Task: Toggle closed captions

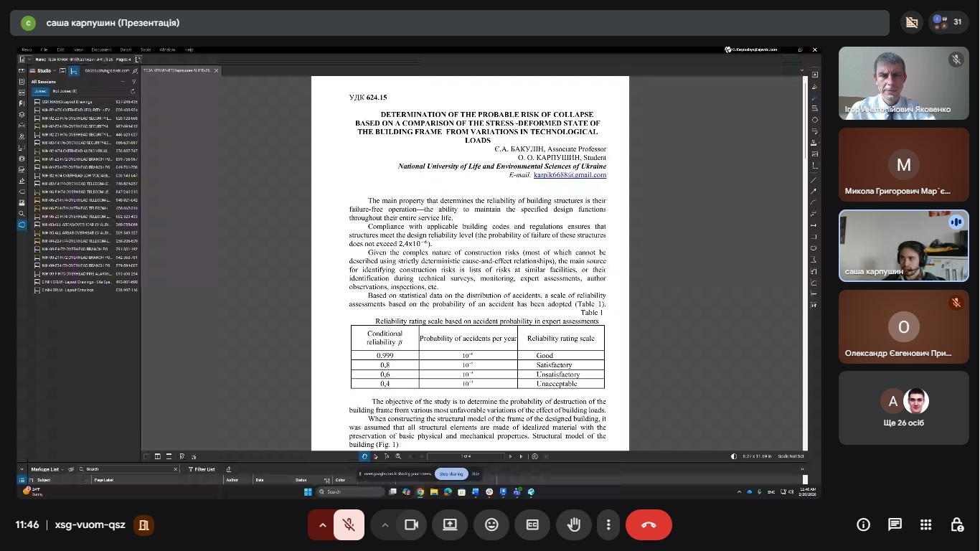Action: [532, 524]
